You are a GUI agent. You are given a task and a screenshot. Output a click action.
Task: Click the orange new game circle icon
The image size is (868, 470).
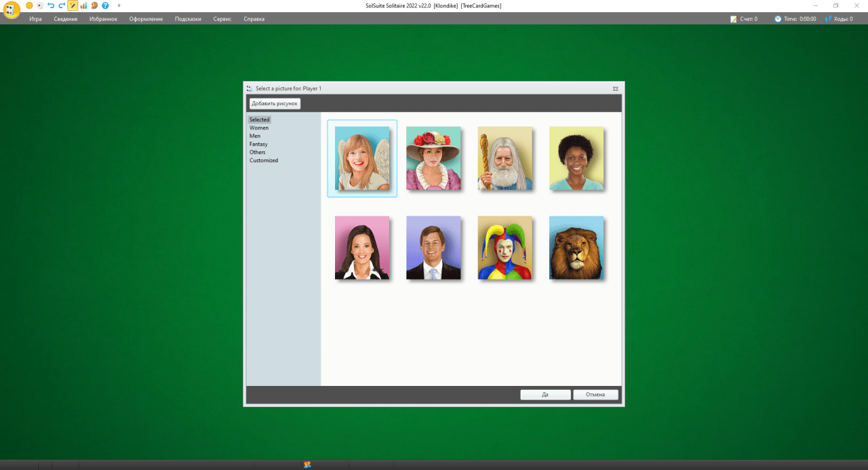point(29,5)
